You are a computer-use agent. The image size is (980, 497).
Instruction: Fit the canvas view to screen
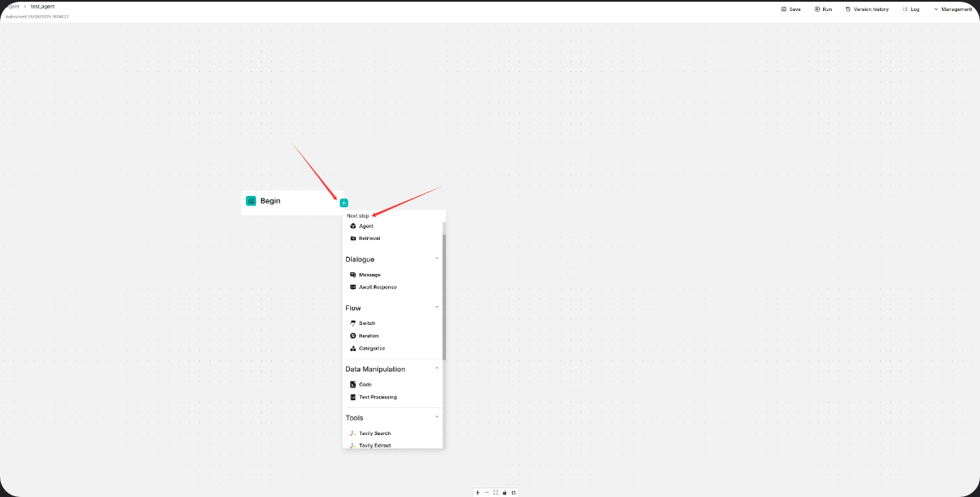point(496,493)
